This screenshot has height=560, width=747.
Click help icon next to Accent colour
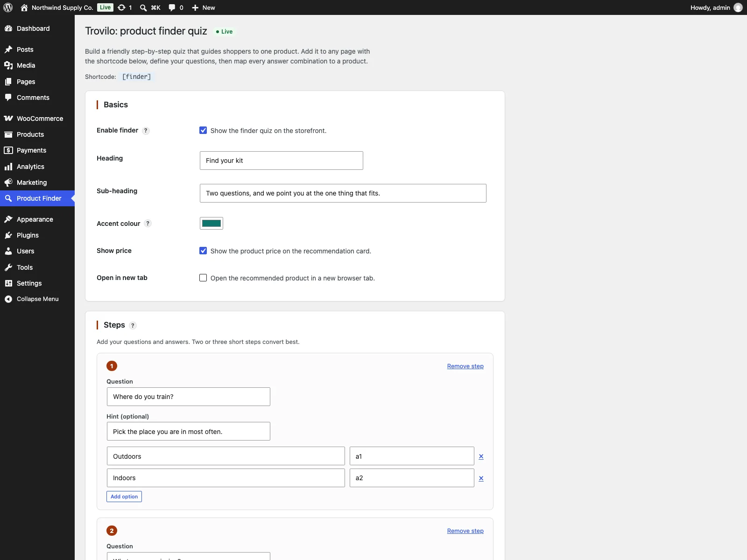click(148, 224)
